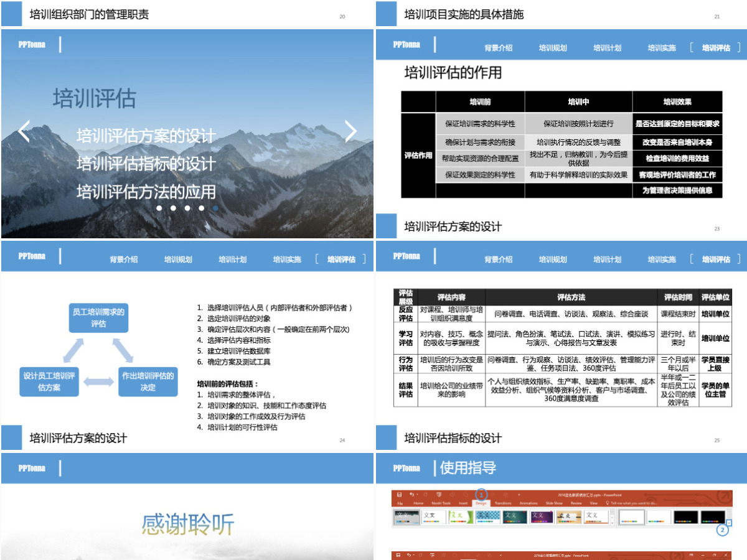Click the 培训效果 table header cell
Viewport: 747px width, 560px height.
[x=677, y=101]
